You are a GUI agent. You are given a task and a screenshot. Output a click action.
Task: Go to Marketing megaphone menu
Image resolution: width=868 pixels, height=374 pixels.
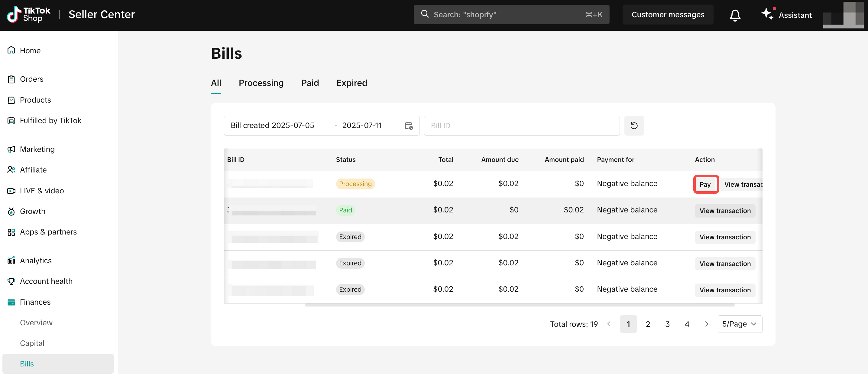37,149
